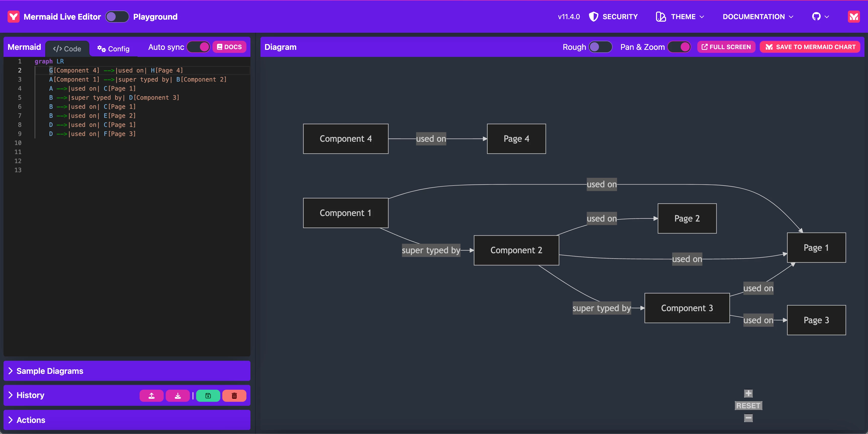The image size is (868, 434).
Task: Click the red trash delete icon
Action: (x=234, y=395)
